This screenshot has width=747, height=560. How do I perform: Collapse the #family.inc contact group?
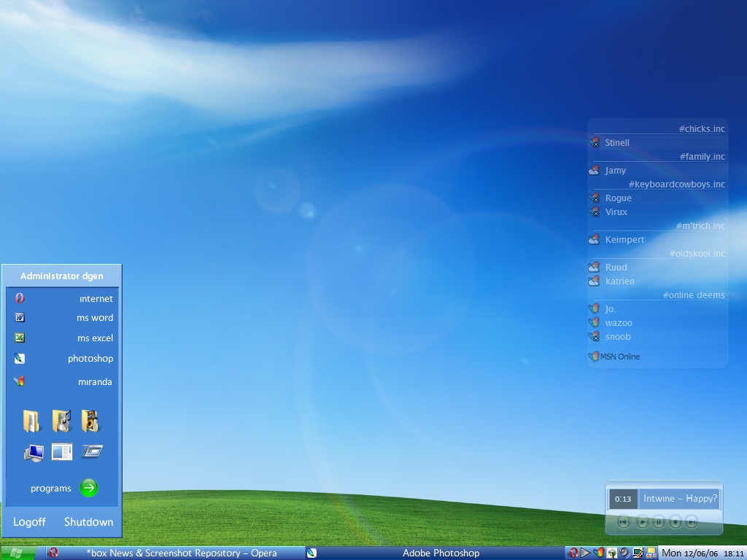tap(703, 156)
